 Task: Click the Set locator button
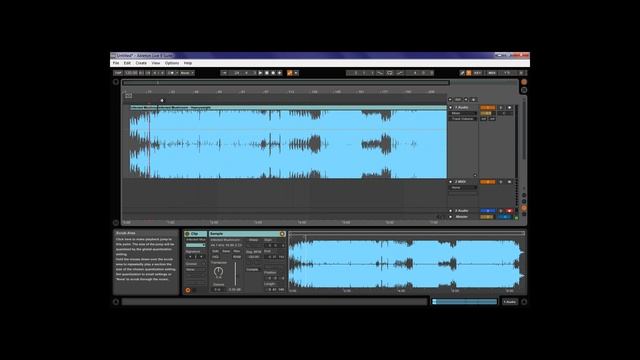click(458, 100)
